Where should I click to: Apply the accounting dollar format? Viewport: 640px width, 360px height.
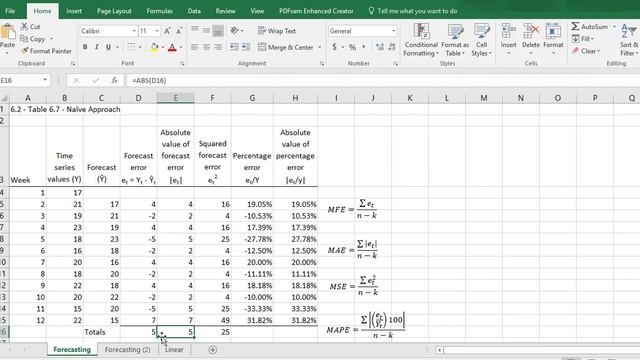click(x=334, y=47)
